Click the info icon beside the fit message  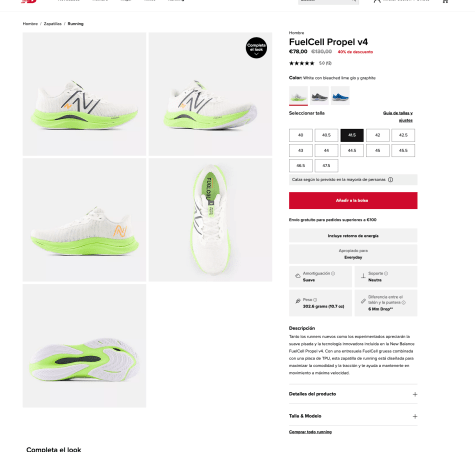tap(390, 180)
